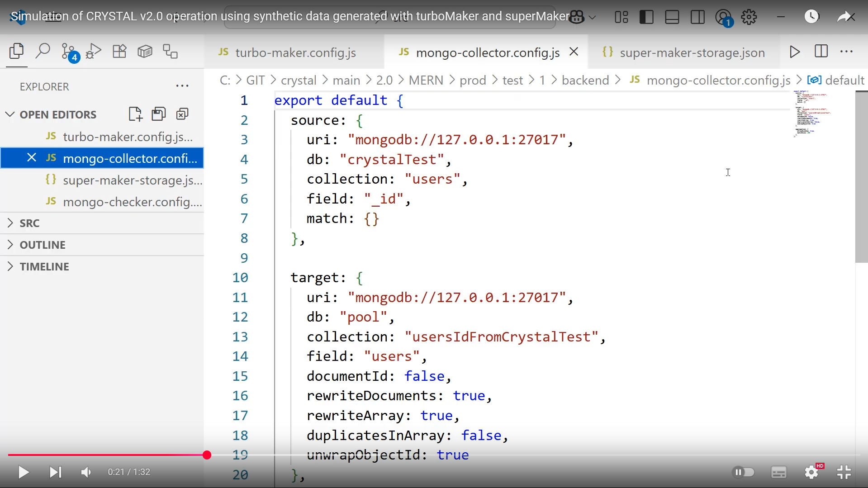Open the editor More Actions ellipsis

pyautogui.click(x=846, y=52)
